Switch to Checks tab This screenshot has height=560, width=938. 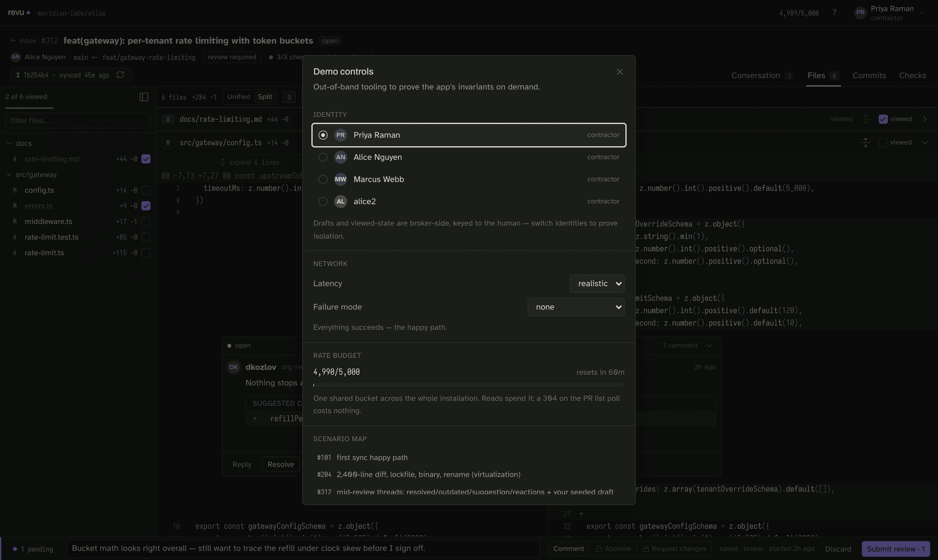[x=912, y=76]
